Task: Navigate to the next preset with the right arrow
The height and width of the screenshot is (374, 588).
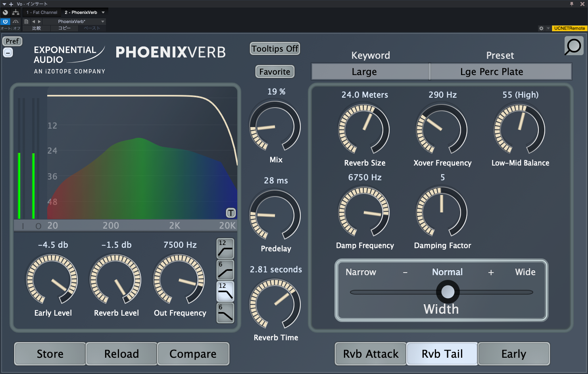Action: pos(39,21)
